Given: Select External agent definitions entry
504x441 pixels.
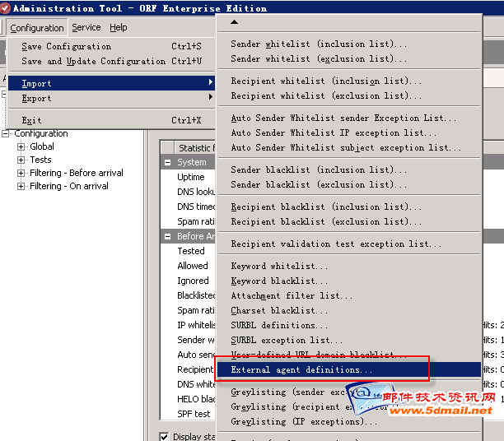Looking at the screenshot, I should [349, 369].
